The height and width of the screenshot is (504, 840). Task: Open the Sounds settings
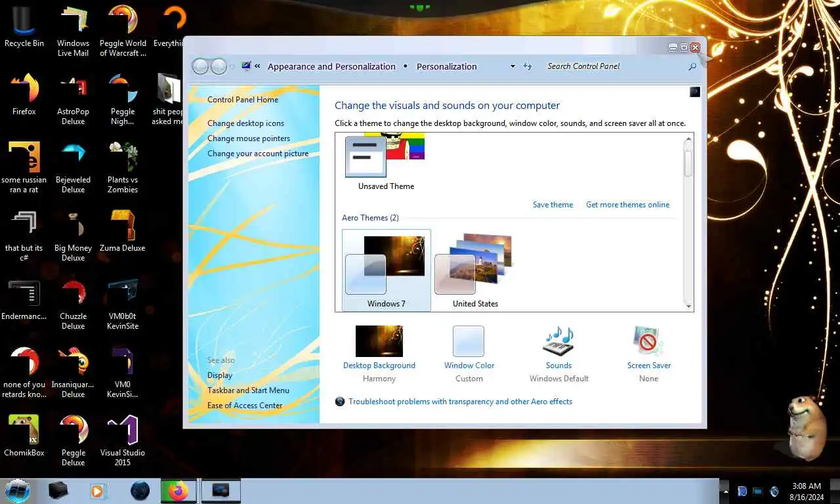pos(559,354)
